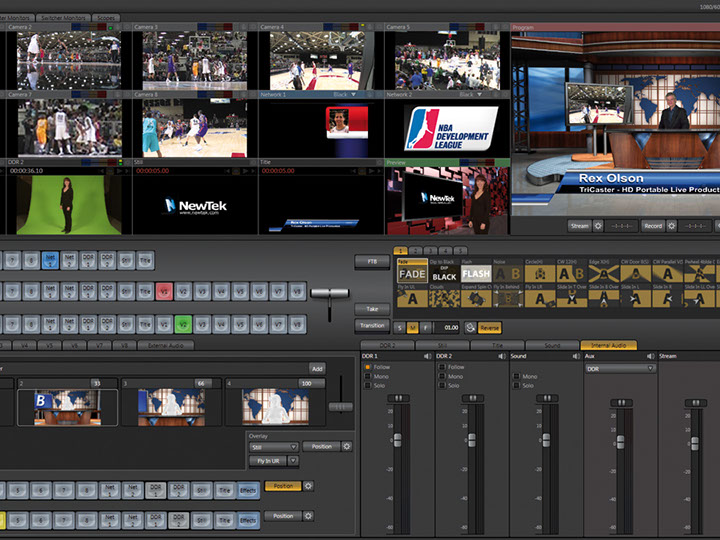Image resolution: width=720 pixels, height=540 pixels.
Task: Enable Solo on Sound channel
Action: tap(516, 385)
